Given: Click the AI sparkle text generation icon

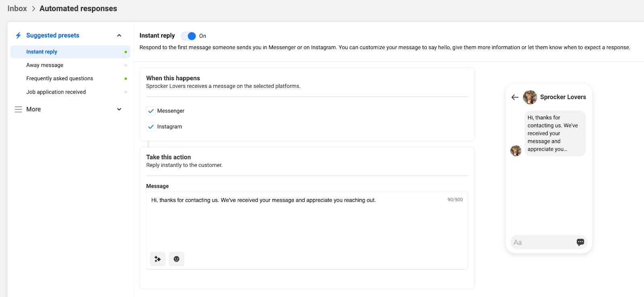Looking at the screenshot, I should click(157, 259).
